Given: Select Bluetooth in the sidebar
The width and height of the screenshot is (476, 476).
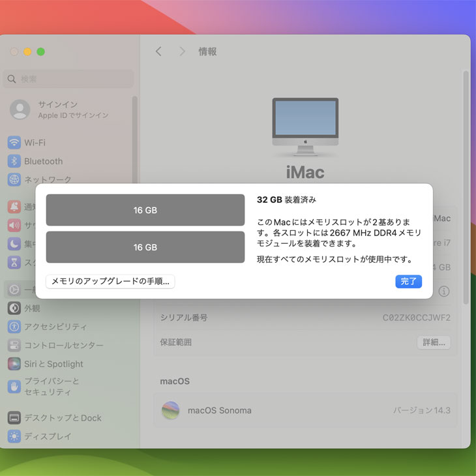Looking at the screenshot, I should coord(43,161).
